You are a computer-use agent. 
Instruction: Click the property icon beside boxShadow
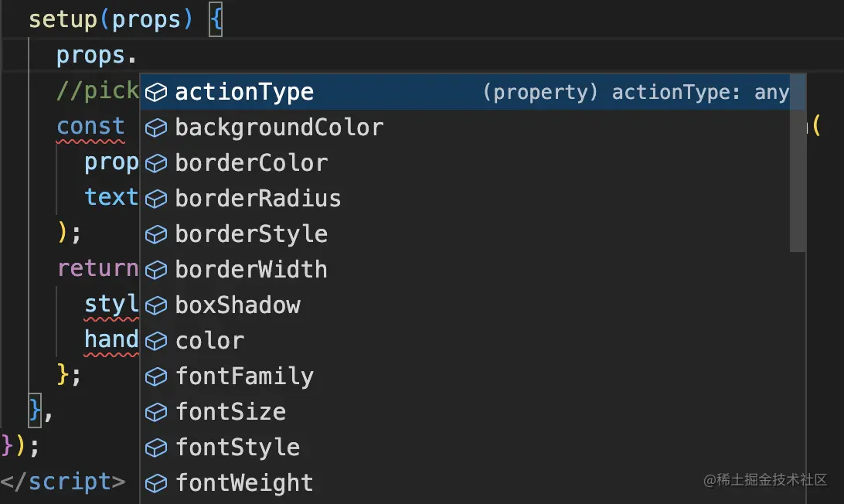point(157,306)
